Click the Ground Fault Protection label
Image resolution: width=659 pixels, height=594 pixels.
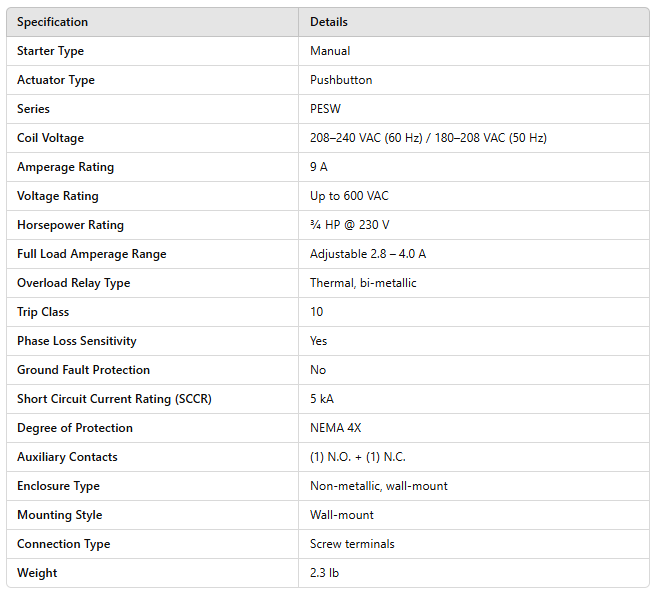[83, 370]
